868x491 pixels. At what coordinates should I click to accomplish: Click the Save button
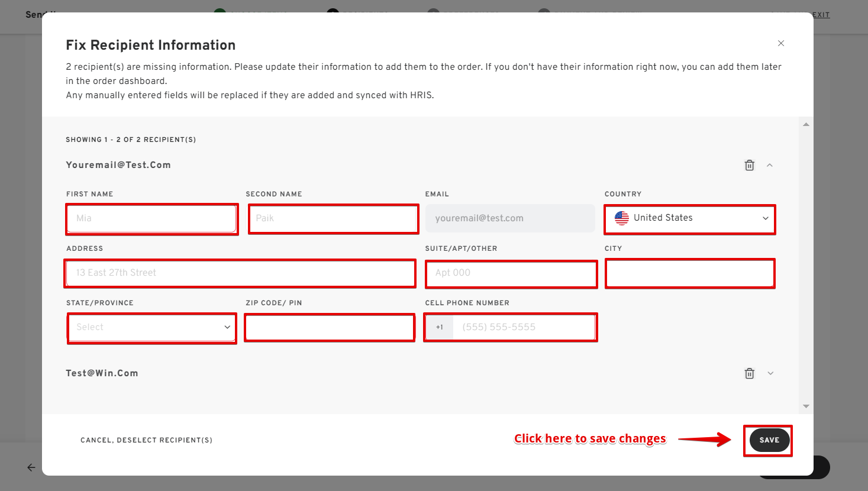[769, 440]
